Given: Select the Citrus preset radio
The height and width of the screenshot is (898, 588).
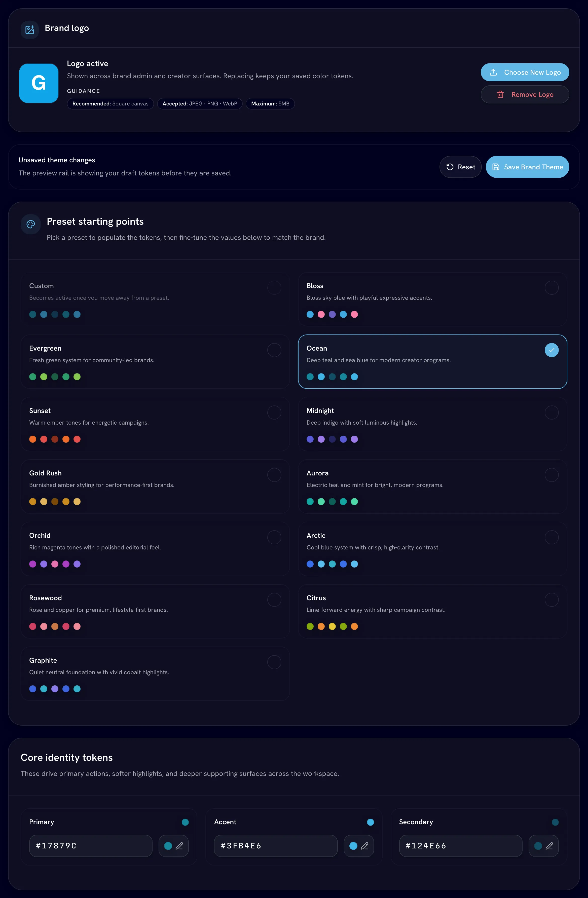Looking at the screenshot, I should (x=552, y=600).
